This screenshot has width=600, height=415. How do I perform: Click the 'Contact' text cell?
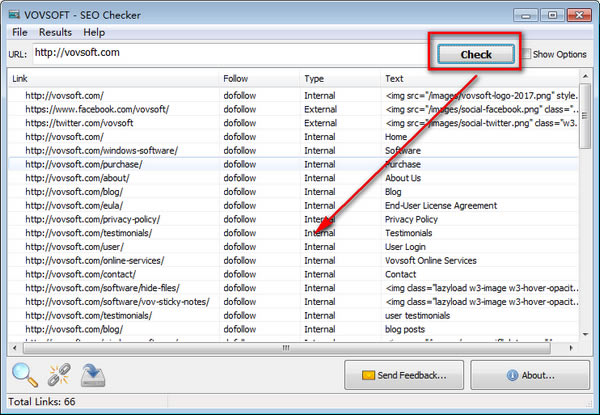400,275
